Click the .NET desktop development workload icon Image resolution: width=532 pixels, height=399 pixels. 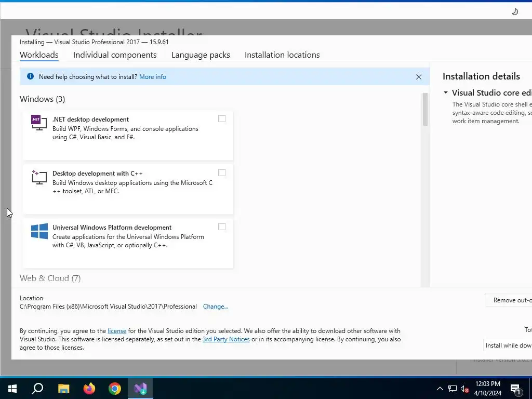(x=39, y=123)
